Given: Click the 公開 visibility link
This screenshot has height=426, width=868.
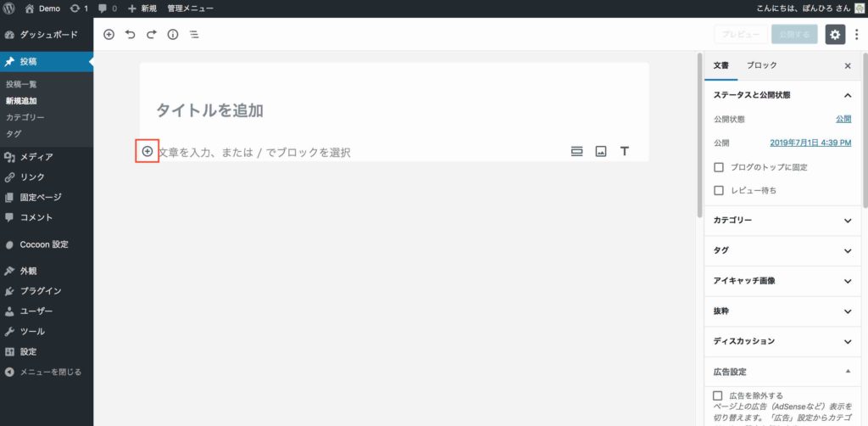Looking at the screenshot, I should 843,119.
